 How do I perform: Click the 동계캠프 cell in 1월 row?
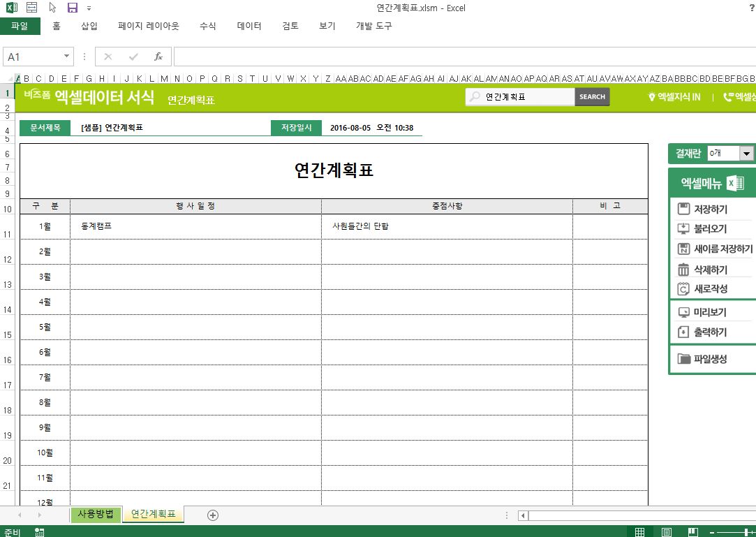pos(195,226)
